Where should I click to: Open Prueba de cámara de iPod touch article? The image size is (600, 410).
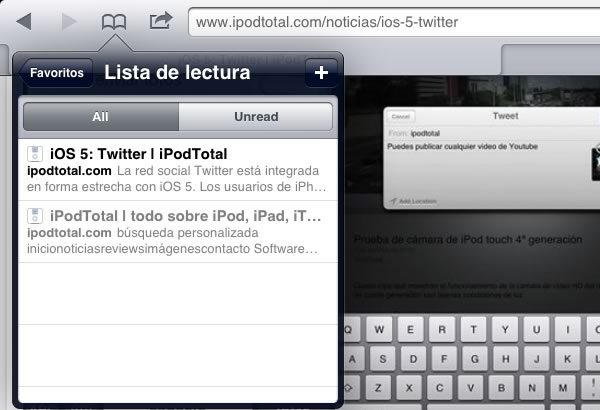pyautogui.click(x=468, y=240)
